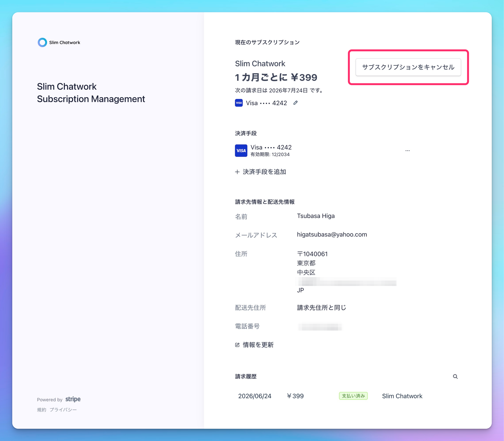Click the 有効期限: 12/2034 text
Screen dimensions: 504x441
270,155
